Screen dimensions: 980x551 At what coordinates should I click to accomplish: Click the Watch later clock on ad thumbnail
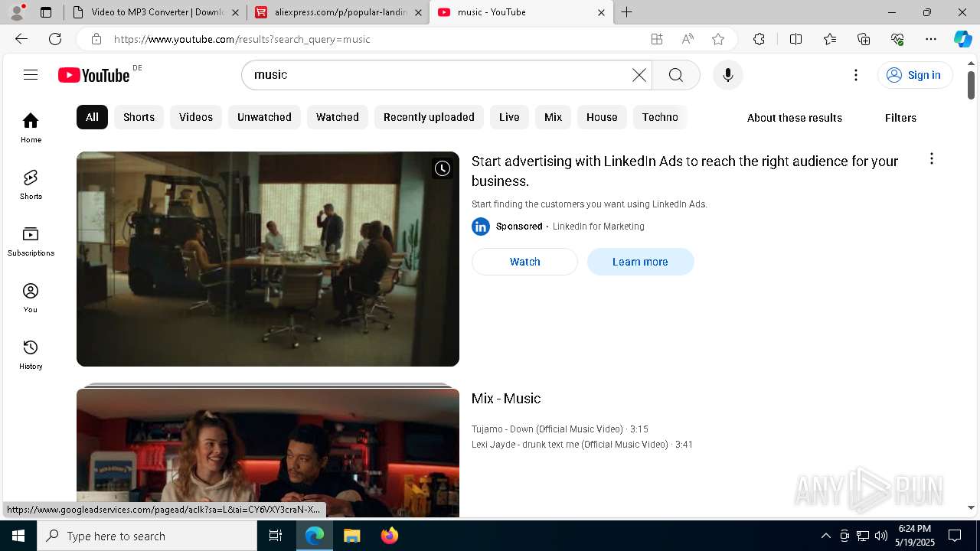[x=443, y=168]
